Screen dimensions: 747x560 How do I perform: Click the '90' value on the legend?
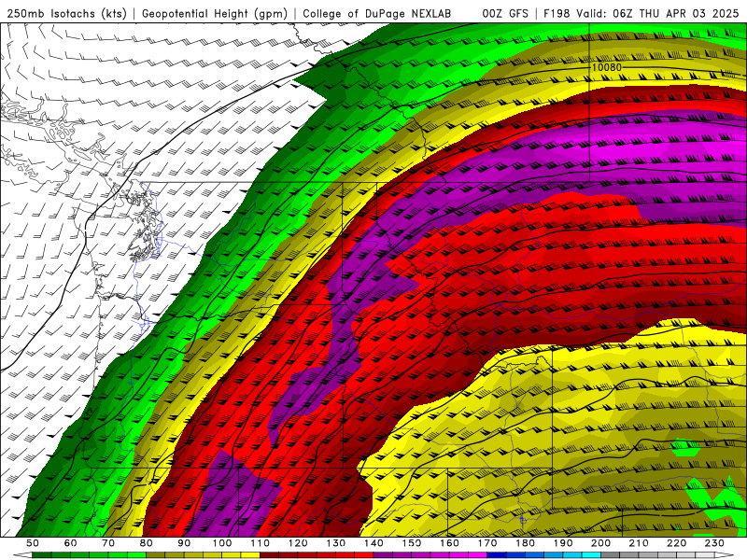click(x=184, y=543)
